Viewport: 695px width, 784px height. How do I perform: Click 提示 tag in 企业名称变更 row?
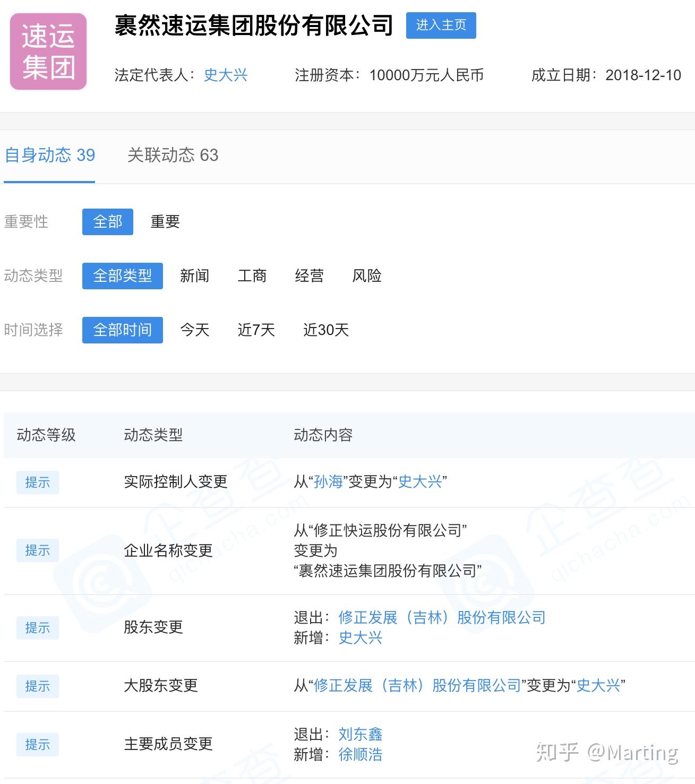pyautogui.click(x=37, y=550)
